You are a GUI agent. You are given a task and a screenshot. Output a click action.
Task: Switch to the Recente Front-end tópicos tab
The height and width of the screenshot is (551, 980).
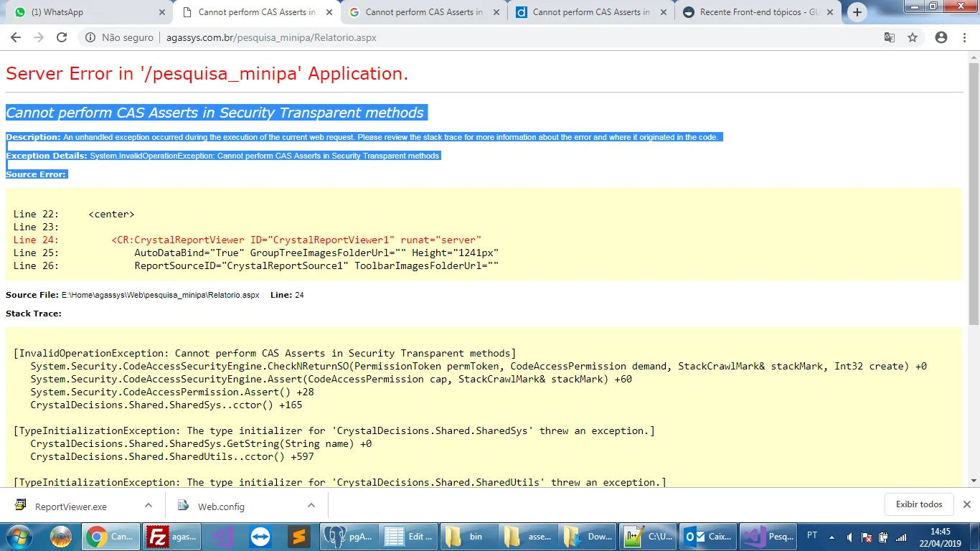coord(750,12)
